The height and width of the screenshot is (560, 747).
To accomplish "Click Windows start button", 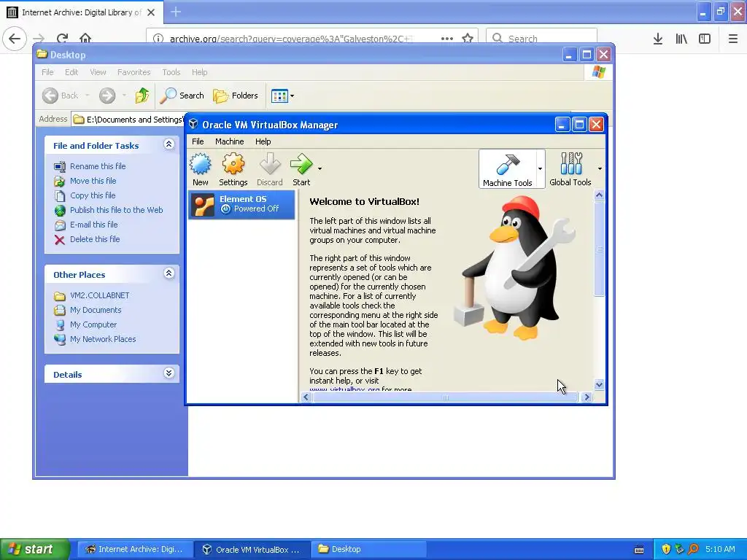I will (35, 549).
